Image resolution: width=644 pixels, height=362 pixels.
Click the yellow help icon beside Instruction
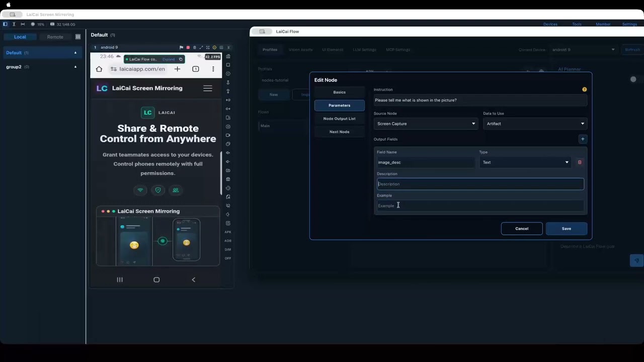(x=584, y=89)
